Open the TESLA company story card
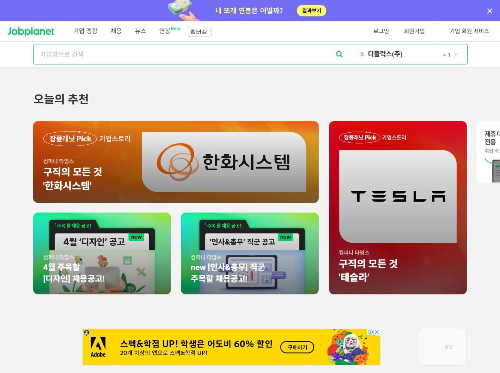Viewport: 500px width, 373px height. (x=398, y=207)
